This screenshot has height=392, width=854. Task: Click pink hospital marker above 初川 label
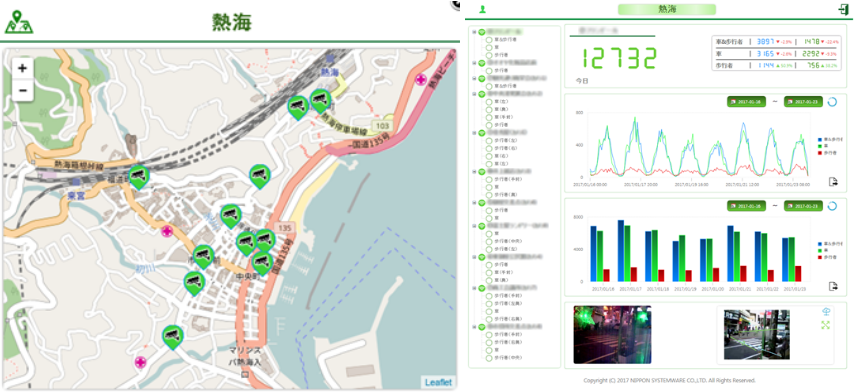pyautogui.click(x=167, y=231)
